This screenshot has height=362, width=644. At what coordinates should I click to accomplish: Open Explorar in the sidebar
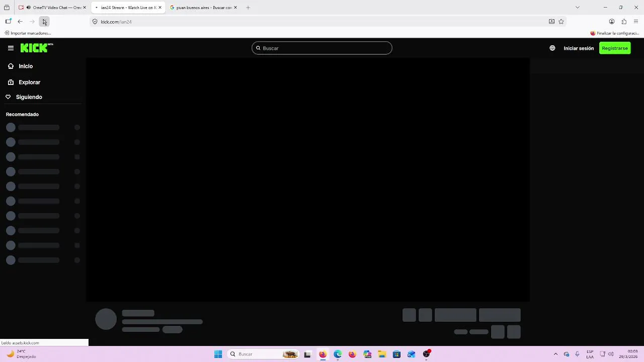pos(24,82)
